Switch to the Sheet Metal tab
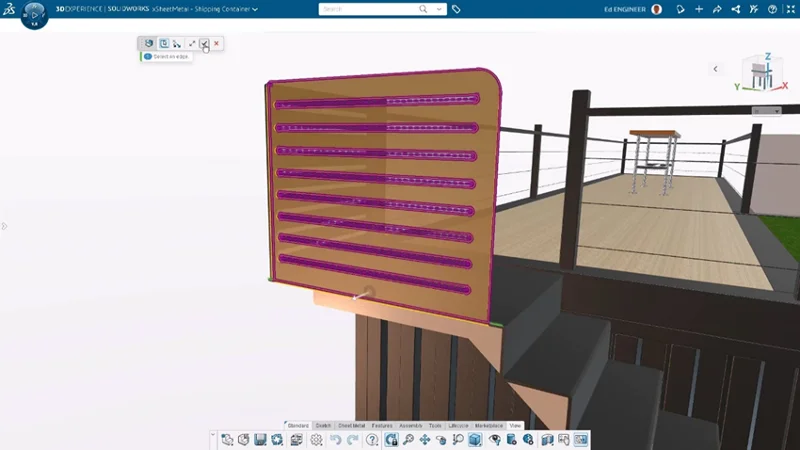Viewport: 800px width, 450px height. tap(351, 426)
